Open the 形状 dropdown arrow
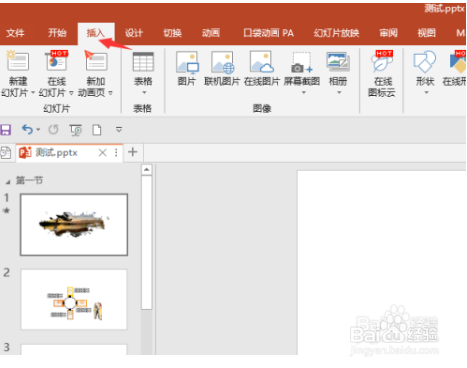This screenshot has width=467, height=368. pyautogui.click(x=426, y=93)
